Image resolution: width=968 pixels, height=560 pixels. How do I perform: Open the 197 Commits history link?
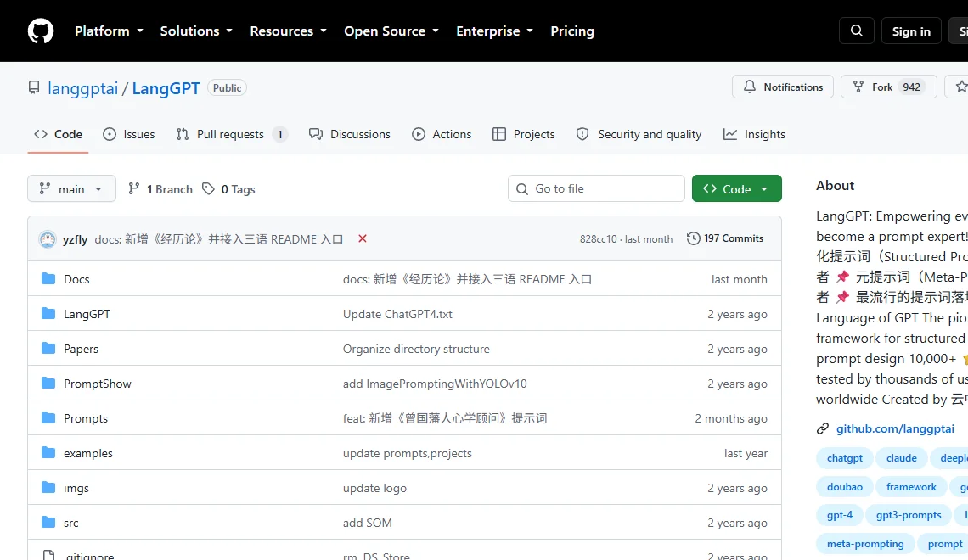click(x=725, y=238)
